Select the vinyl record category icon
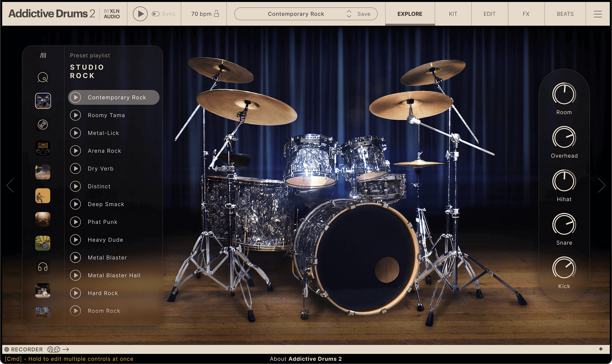The width and height of the screenshot is (612, 364). 43,125
